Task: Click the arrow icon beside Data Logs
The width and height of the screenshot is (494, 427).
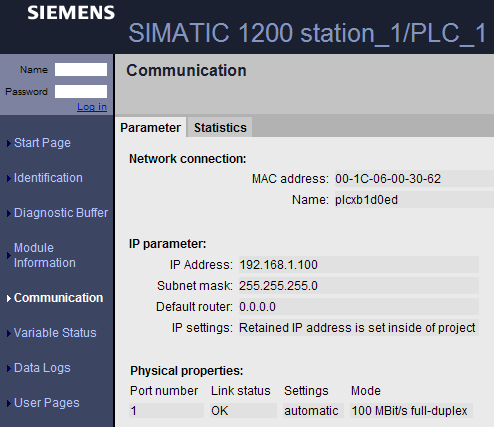Action: click(x=9, y=368)
